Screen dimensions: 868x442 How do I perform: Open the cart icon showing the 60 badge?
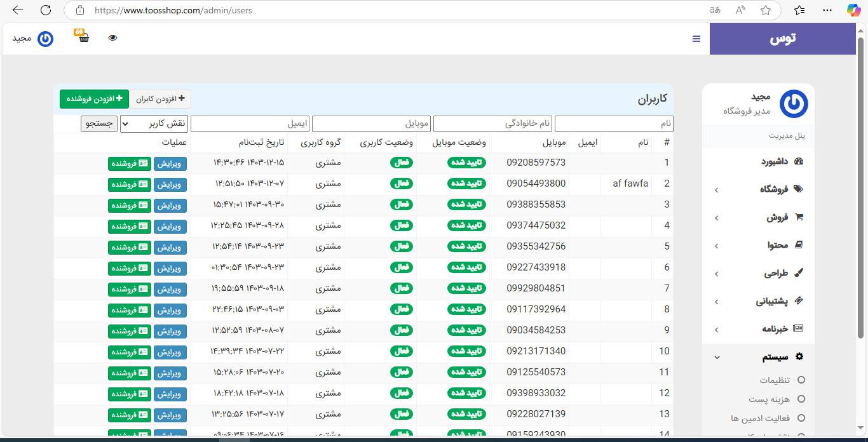click(x=82, y=38)
